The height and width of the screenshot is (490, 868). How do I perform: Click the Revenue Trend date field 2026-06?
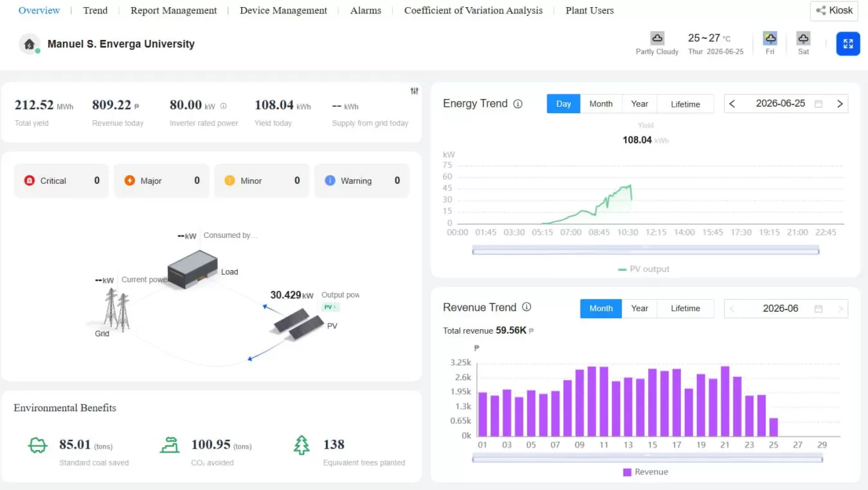tap(780, 309)
